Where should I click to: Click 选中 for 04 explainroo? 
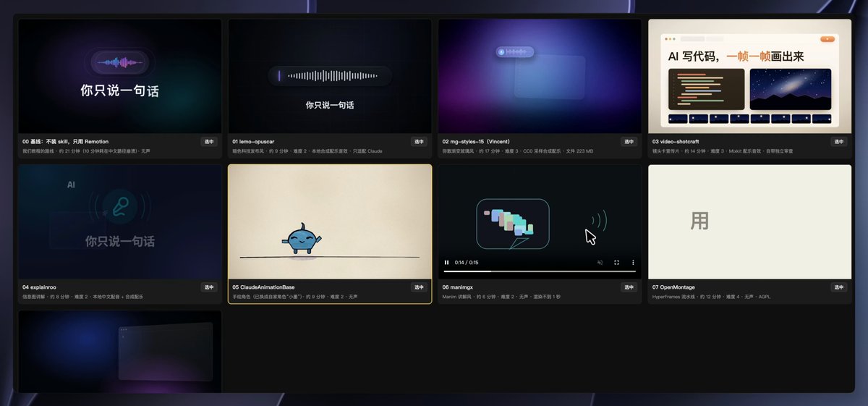coord(209,287)
